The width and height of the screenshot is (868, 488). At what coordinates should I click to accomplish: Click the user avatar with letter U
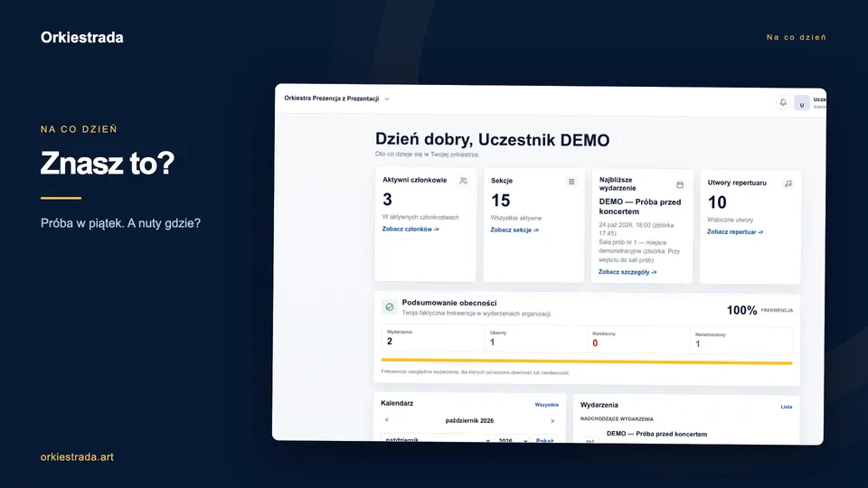(x=802, y=103)
